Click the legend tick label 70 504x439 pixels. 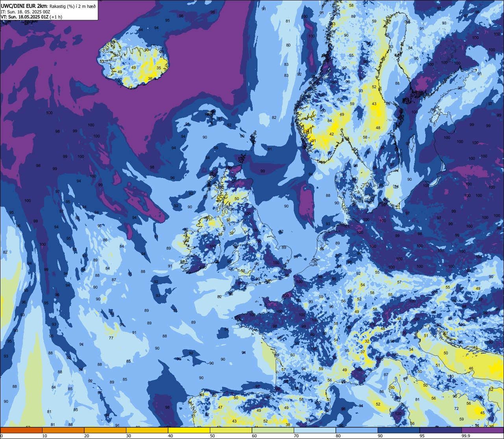296,436
